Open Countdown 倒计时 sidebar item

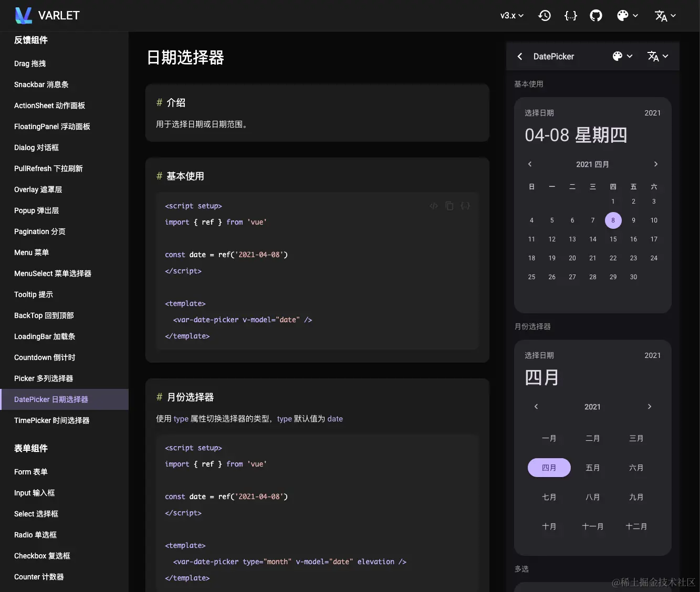[64, 357]
